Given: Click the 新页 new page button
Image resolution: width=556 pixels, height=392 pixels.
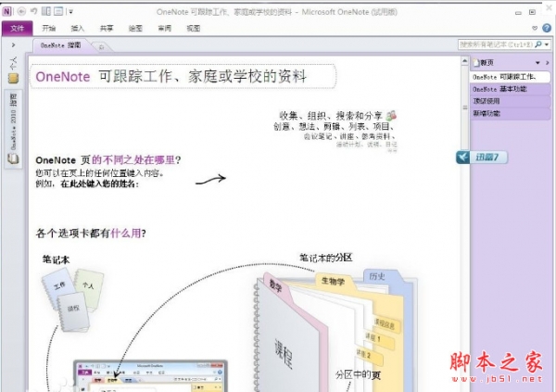Looking at the screenshot, I should tap(484, 63).
